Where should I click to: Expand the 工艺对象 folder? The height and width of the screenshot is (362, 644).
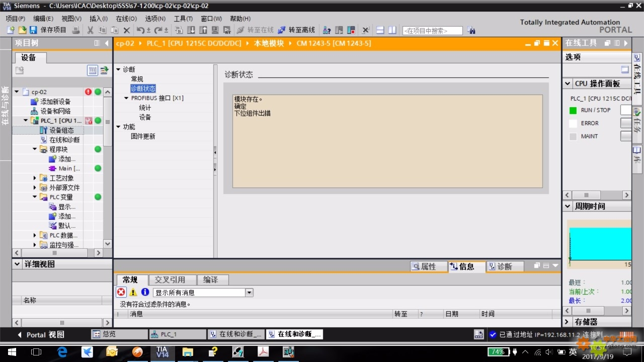(x=35, y=178)
